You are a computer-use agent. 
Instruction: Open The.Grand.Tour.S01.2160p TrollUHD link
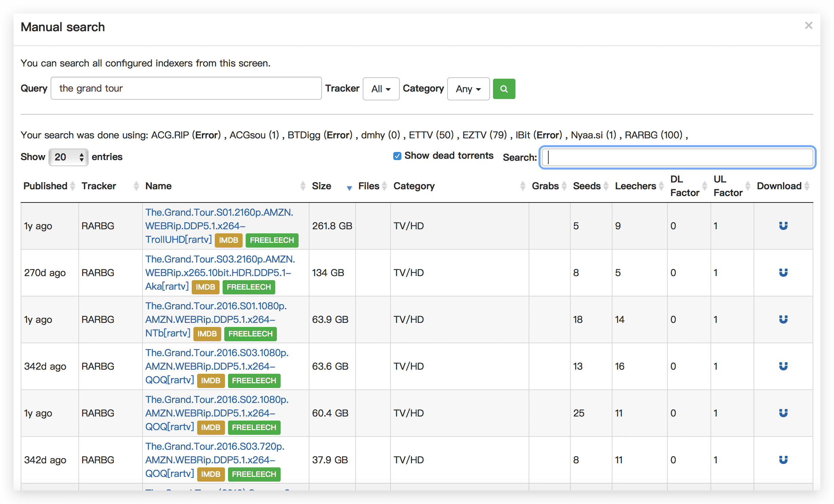click(x=220, y=226)
